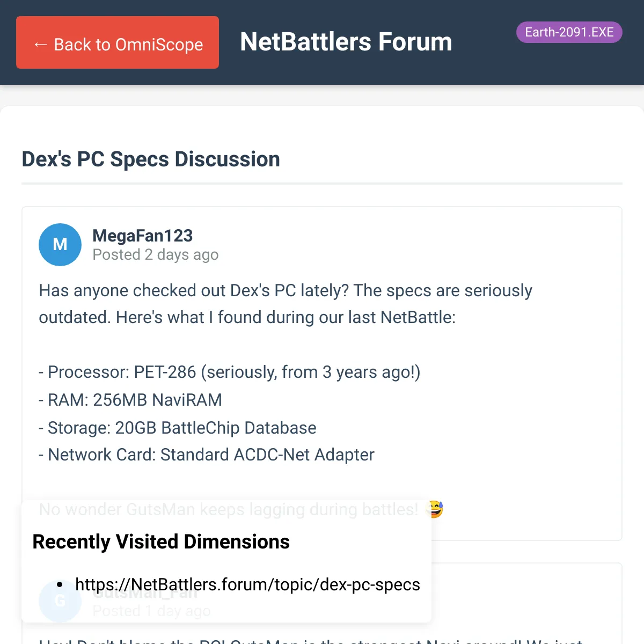Click the first paragraph of MegaFan123's post
Image resolution: width=644 pixels, height=644 pixels.
point(286,304)
